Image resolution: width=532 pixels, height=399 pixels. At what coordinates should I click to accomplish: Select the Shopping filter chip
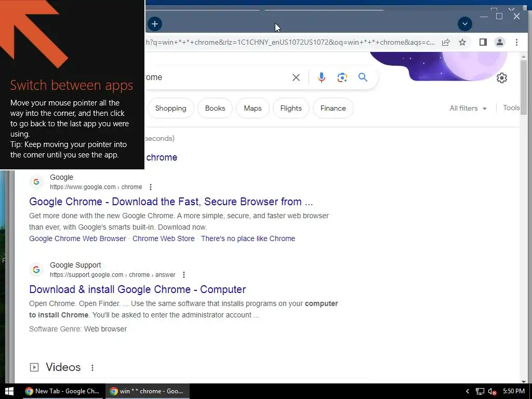point(170,108)
